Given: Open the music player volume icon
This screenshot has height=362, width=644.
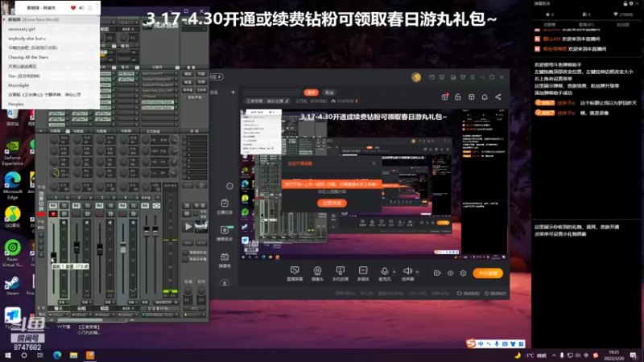Looking at the screenshot, I should pos(81,8).
